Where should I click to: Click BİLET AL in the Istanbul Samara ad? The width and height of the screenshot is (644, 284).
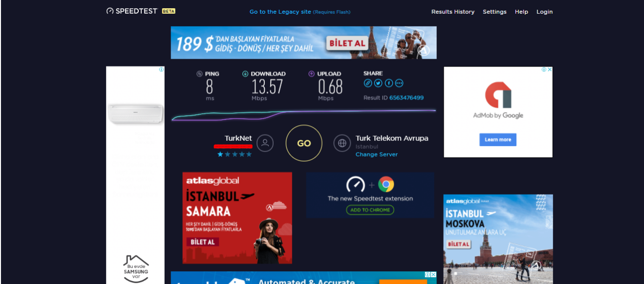coord(203,242)
